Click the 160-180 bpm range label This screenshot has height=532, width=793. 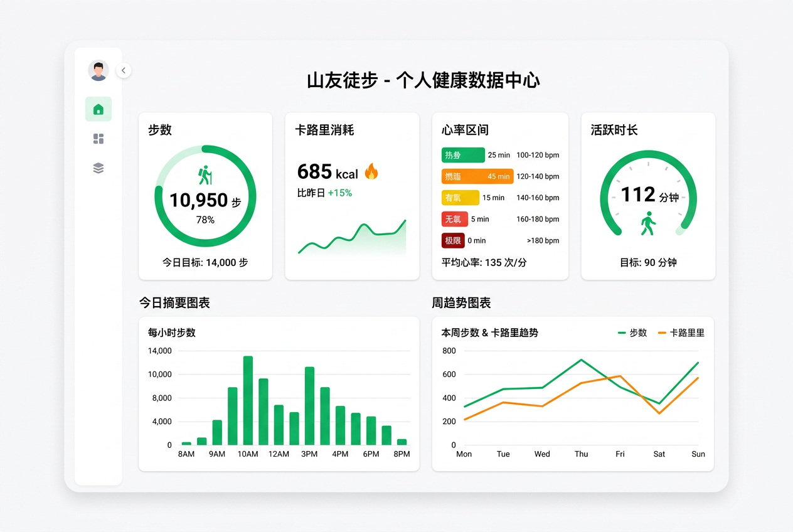[x=538, y=219]
